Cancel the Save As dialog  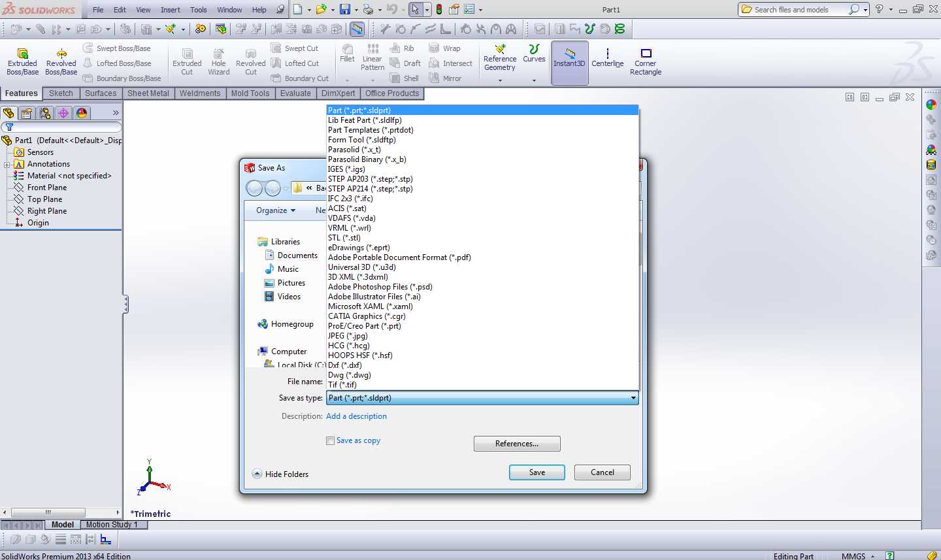coord(603,472)
